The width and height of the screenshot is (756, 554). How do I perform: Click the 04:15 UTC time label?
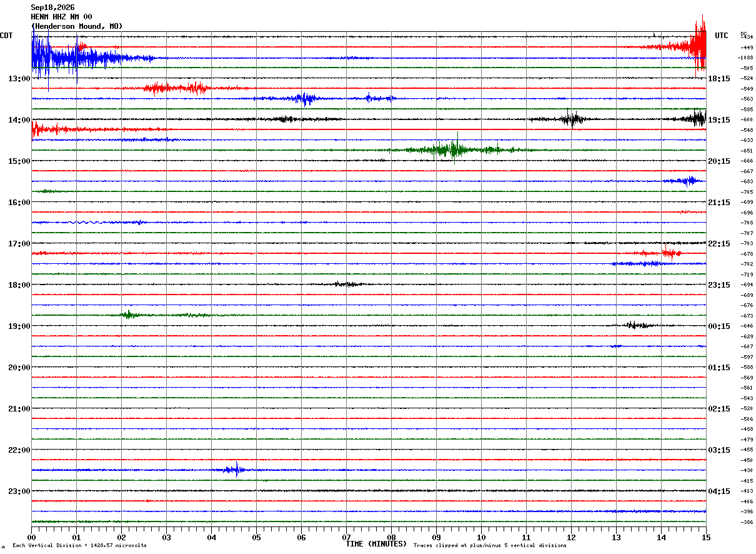(719, 491)
